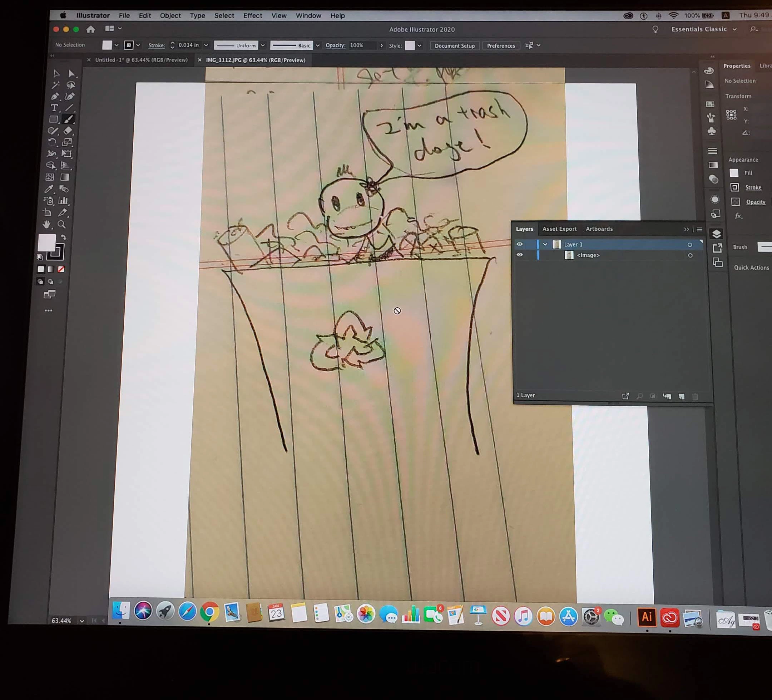Viewport: 772px width, 700px height.
Task: Select the Eraser tool
Action: 68,131
